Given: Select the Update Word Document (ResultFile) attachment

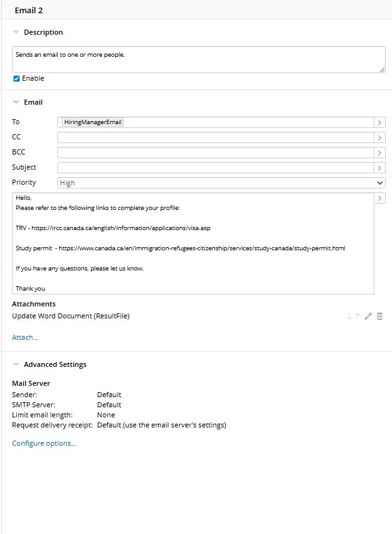Looking at the screenshot, I should 71,316.
